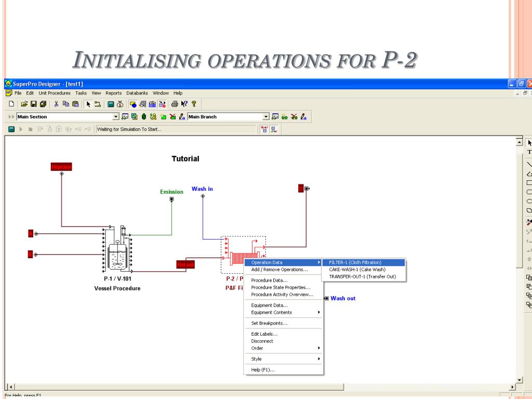Image resolution: width=532 pixels, height=399 pixels.
Task: Open Help (F1) from context menu
Action: point(283,370)
